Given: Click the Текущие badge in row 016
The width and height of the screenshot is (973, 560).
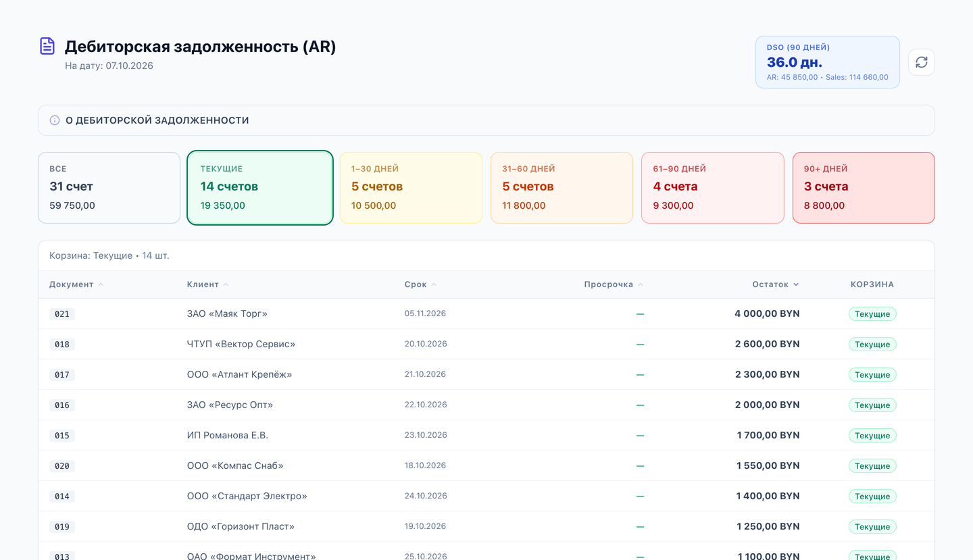Looking at the screenshot, I should point(872,405).
